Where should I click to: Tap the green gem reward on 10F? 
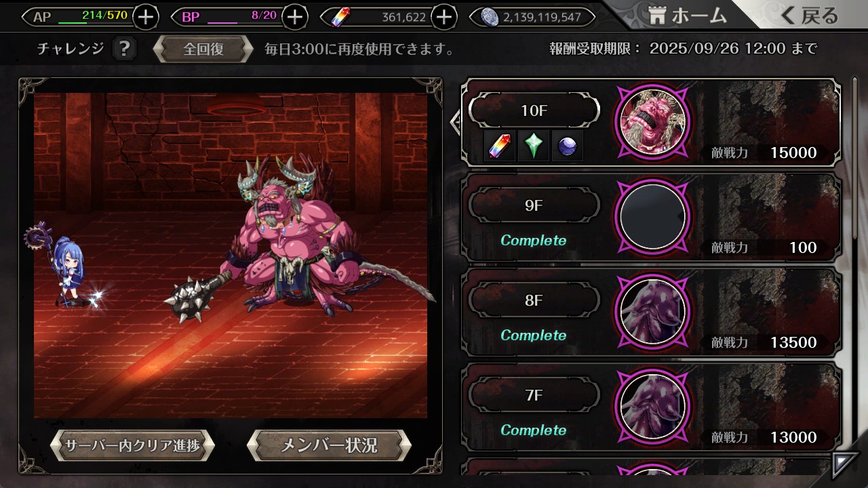coord(534,146)
